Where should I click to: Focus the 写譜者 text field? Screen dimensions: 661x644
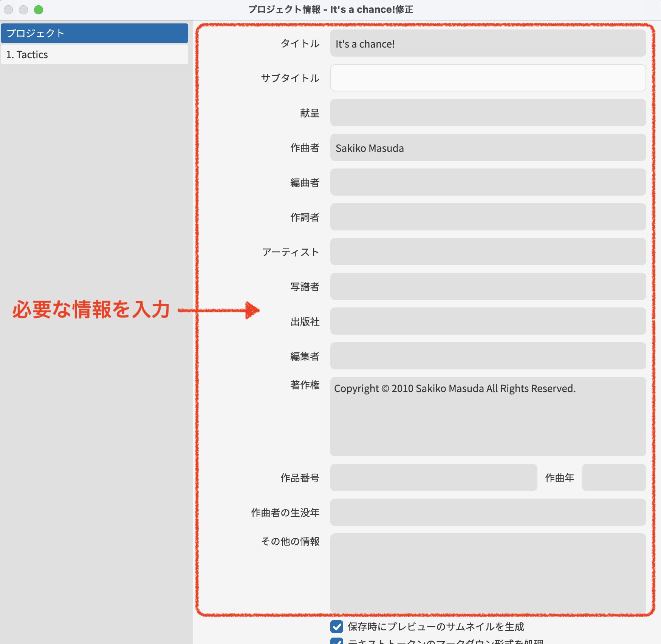[488, 287]
